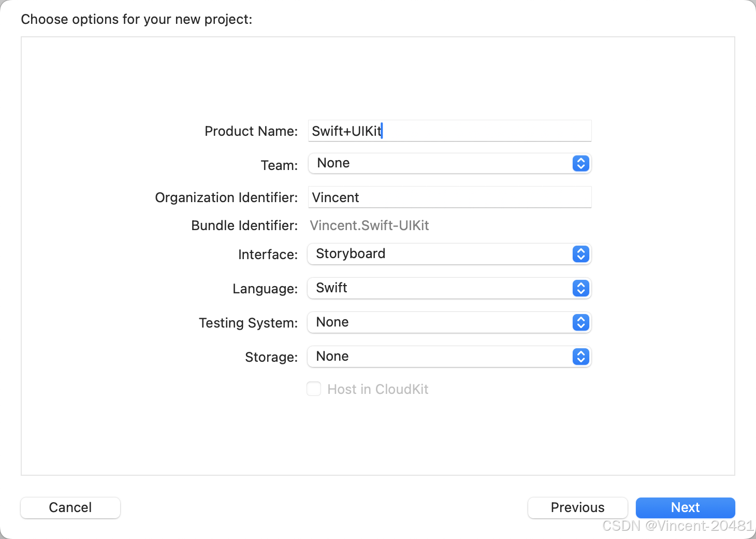756x539 pixels.
Task: Click the Previous button
Action: (578, 507)
